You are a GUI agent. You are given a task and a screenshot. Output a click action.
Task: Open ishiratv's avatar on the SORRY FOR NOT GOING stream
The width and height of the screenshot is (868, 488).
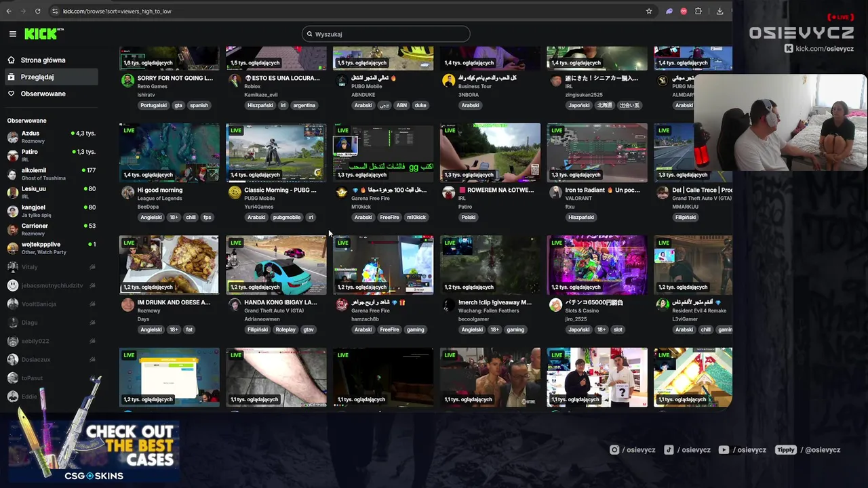[x=127, y=81]
